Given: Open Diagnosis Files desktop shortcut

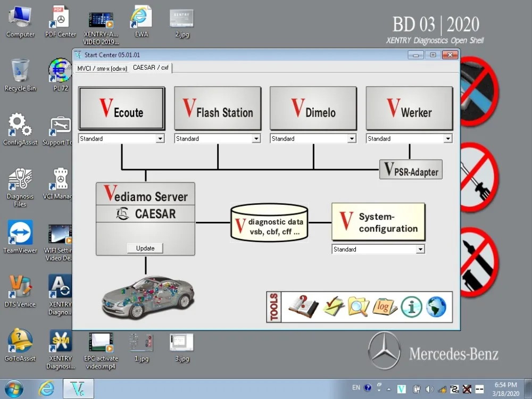Looking at the screenshot, I should 20,187.
